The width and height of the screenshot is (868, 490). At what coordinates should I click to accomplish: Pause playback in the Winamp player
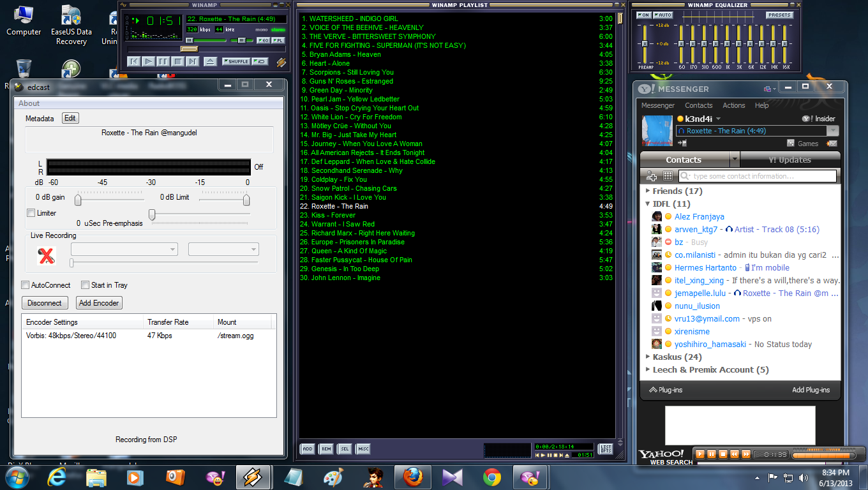163,61
